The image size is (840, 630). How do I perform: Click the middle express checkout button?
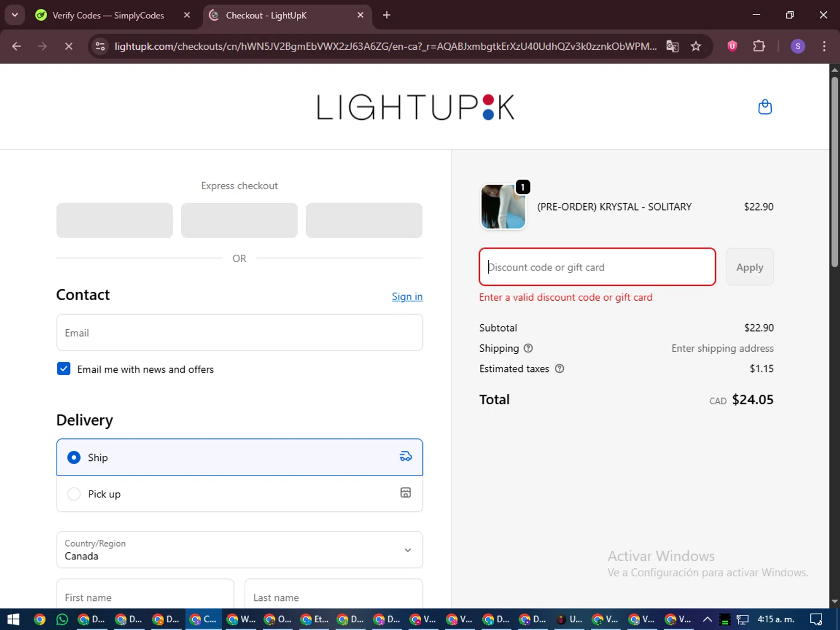239,221
